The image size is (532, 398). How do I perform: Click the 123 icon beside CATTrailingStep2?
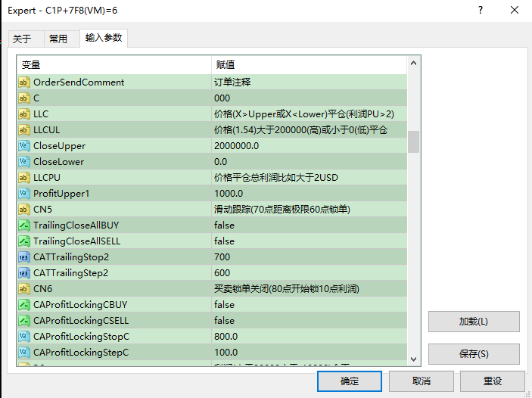[23, 273]
